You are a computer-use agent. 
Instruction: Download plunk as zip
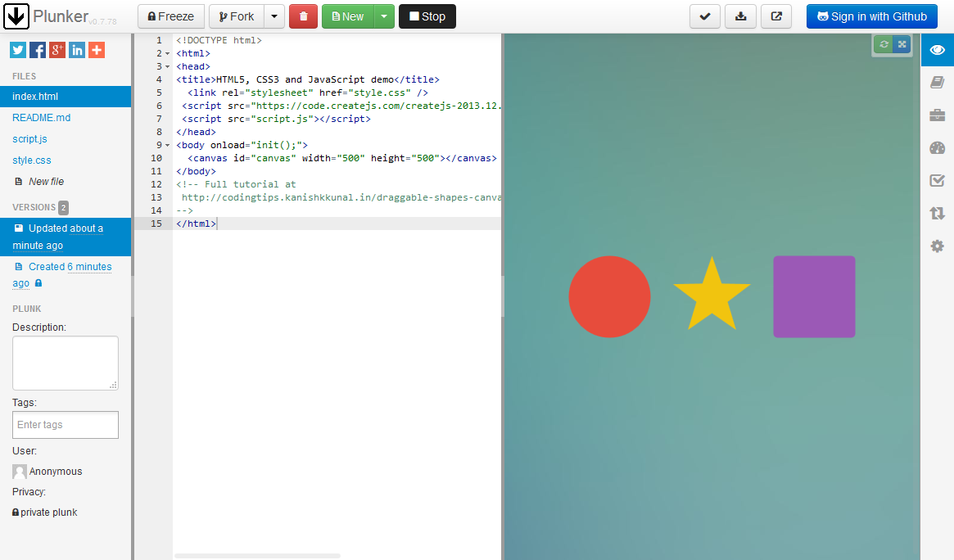click(740, 16)
